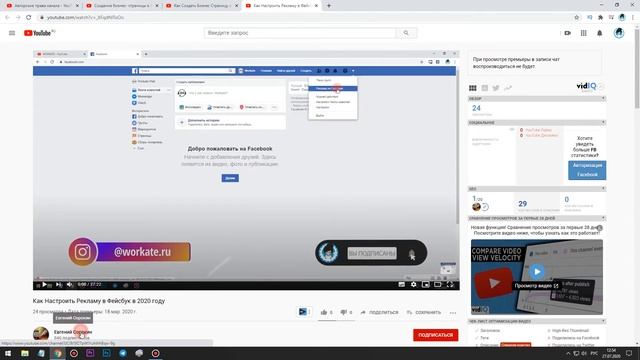The image size is (640, 360).
Task: Dislike the video with the thumbs-down icon
Action: click(x=344, y=312)
